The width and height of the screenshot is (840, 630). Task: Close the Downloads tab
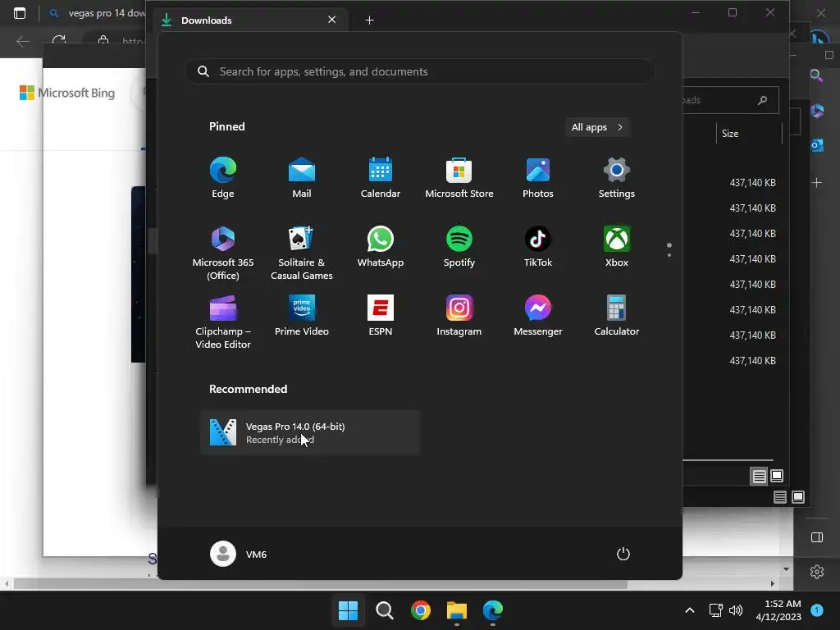coord(331,20)
